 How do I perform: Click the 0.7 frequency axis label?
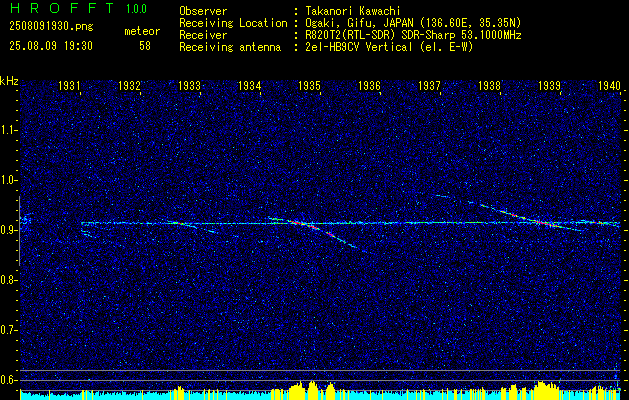pos(9,330)
